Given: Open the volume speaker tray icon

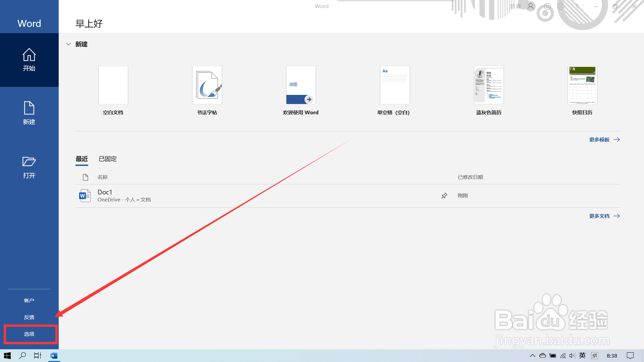Looking at the screenshot, I should pos(572,356).
